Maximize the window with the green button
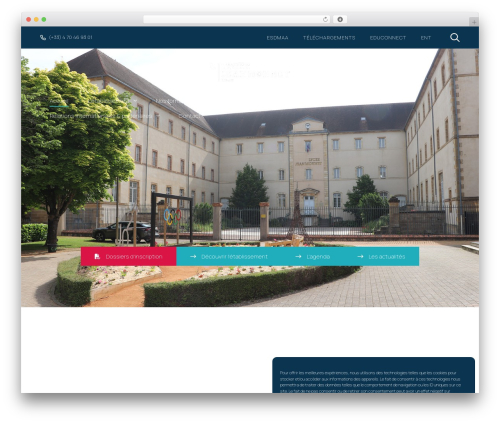Viewport: 500px width, 423px height. 44,20
